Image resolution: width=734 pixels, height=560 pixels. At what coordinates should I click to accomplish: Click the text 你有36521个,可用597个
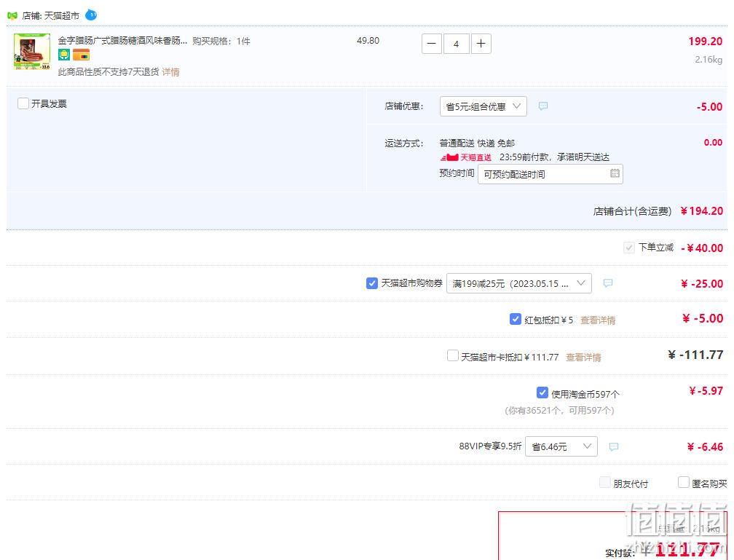tap(559, 411)
